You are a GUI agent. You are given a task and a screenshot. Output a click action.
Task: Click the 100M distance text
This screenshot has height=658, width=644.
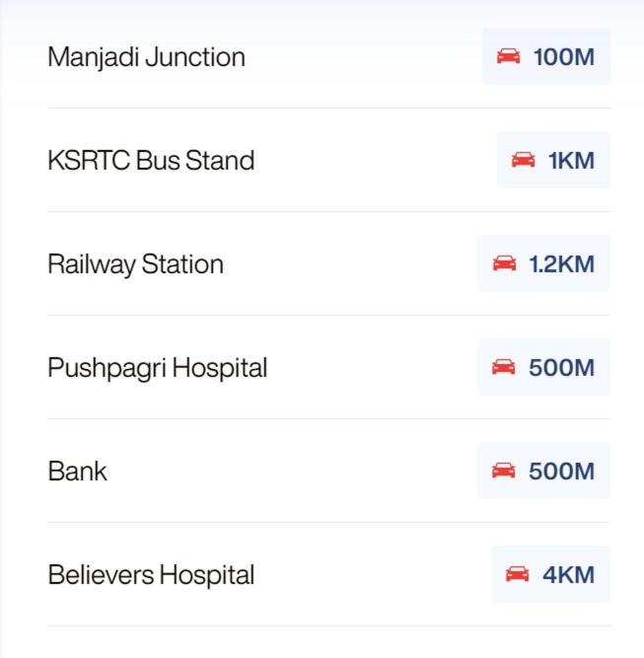563,57
